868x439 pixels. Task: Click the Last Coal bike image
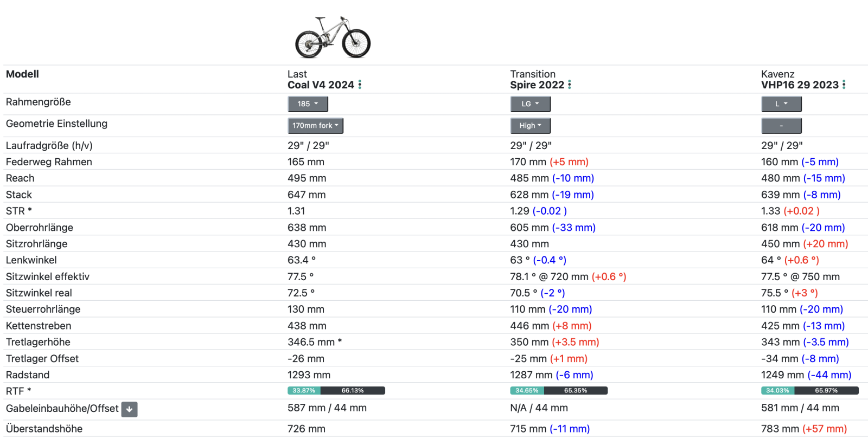pyautogui.click(x=333, y=37)
